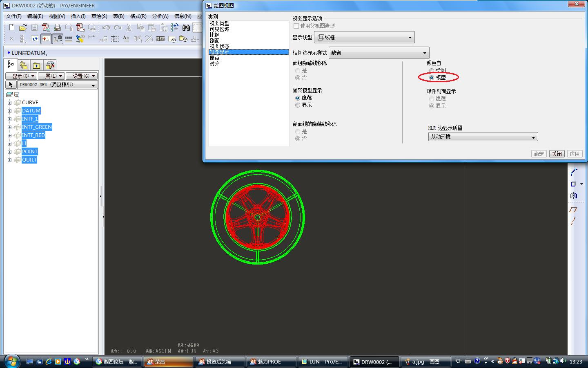Click the PDF export icon after Save
The height and width of the screenshot is (368, 588).
pos(46,27)
